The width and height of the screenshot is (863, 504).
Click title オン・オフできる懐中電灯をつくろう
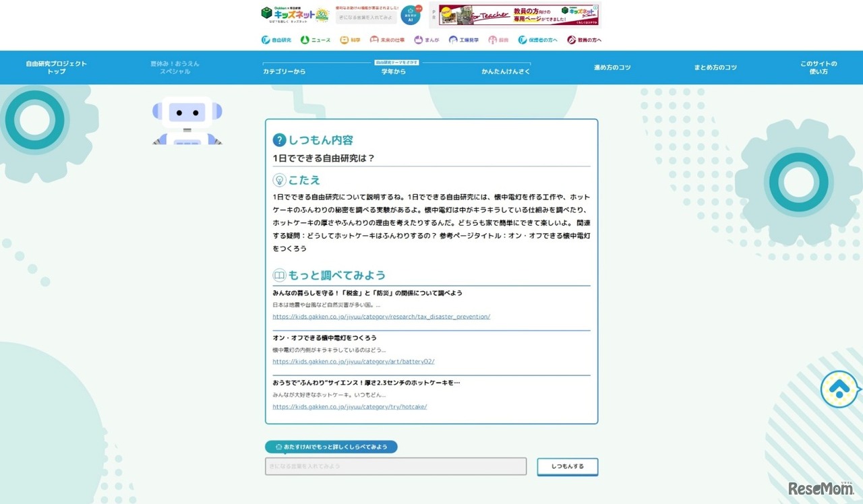click(x=325, y=338)
